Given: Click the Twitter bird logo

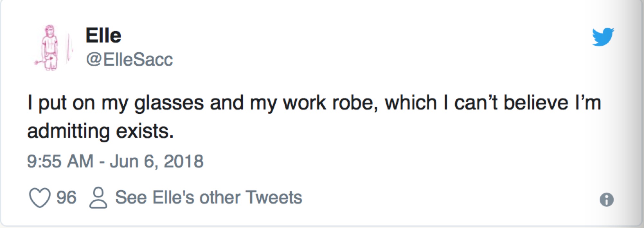Looking at the screenshot, I should 603,37.
